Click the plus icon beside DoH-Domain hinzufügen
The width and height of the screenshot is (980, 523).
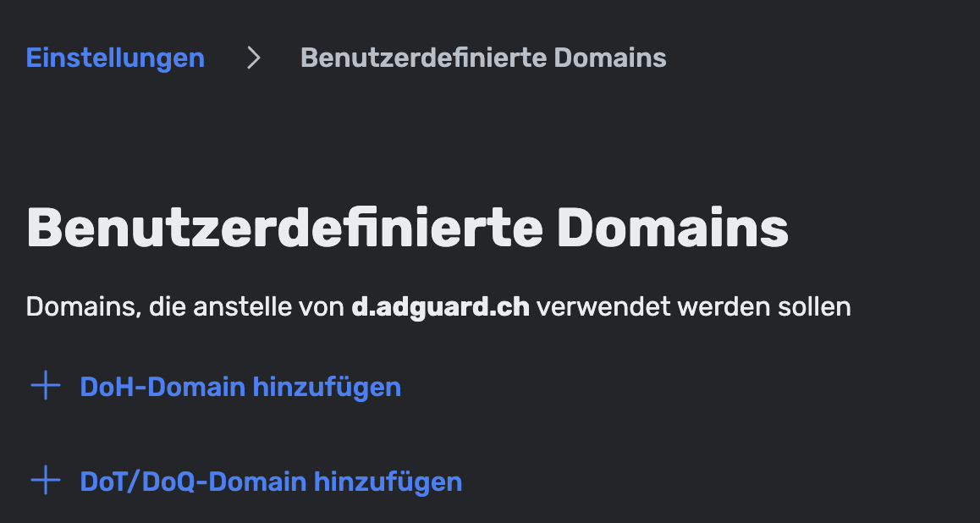(x=46, y=386)
